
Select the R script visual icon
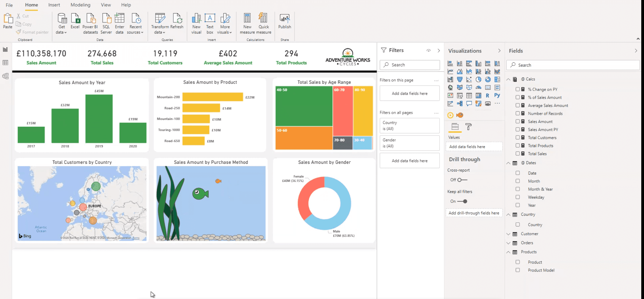487,95
